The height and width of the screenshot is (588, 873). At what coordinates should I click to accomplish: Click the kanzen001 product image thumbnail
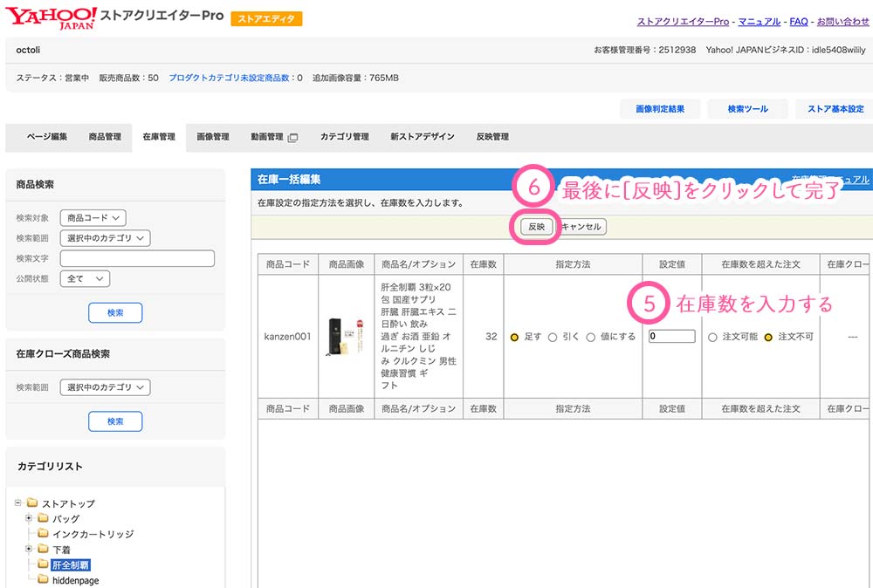coord(346,336)
